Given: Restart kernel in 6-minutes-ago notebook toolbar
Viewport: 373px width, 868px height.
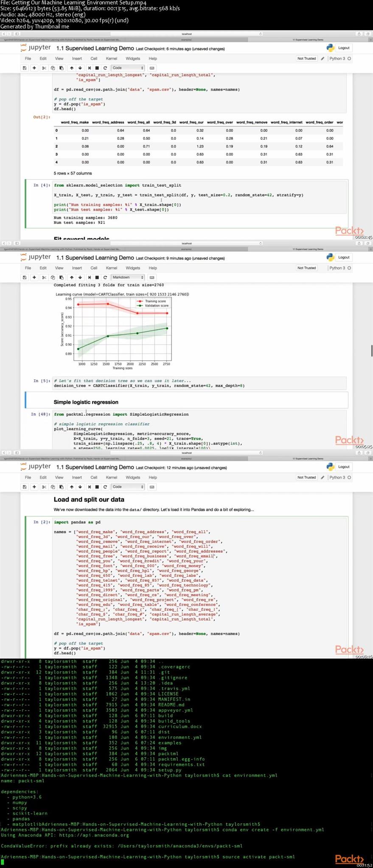Looking at the screenshot, I should [105, 68].
